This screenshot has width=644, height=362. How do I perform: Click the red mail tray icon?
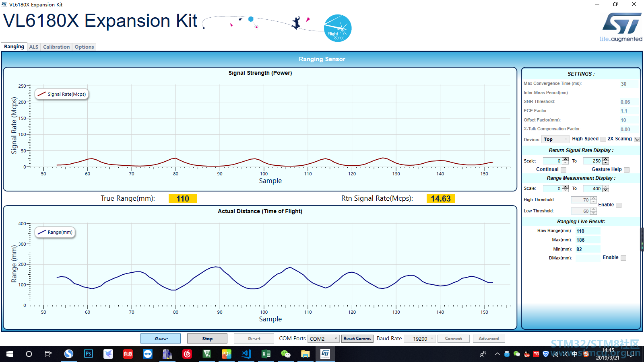pyautogui.click(x=536, y=354)
